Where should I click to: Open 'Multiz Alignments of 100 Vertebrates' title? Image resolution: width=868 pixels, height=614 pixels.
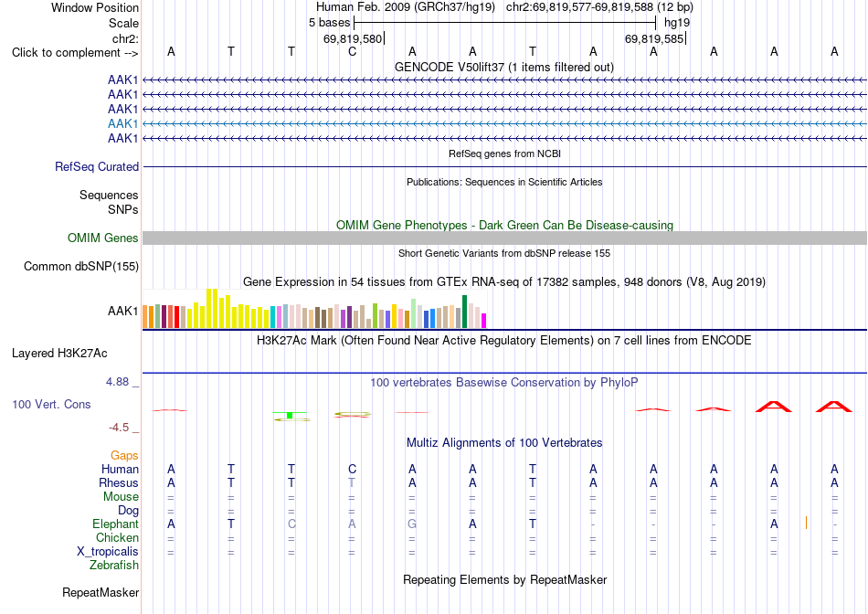click(x=504, y=443)
